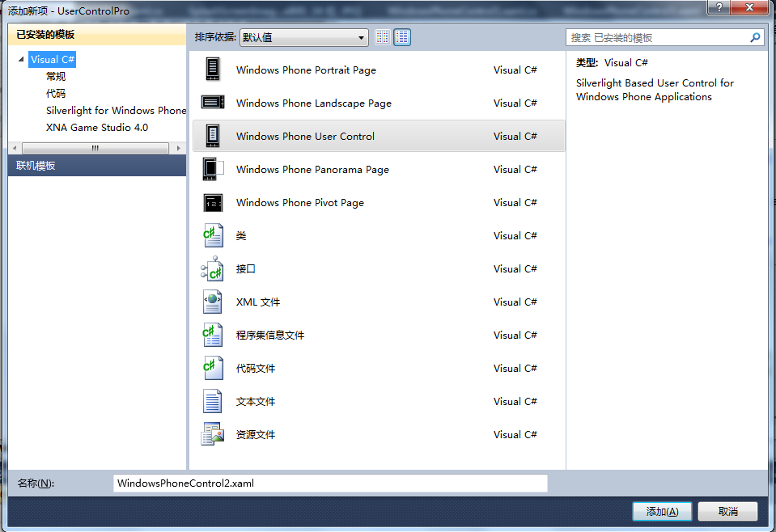Select Windows Phone Pivot Page text
This screenshot has width=776, height=532.
pyautogui.click(x=300, y=202)
